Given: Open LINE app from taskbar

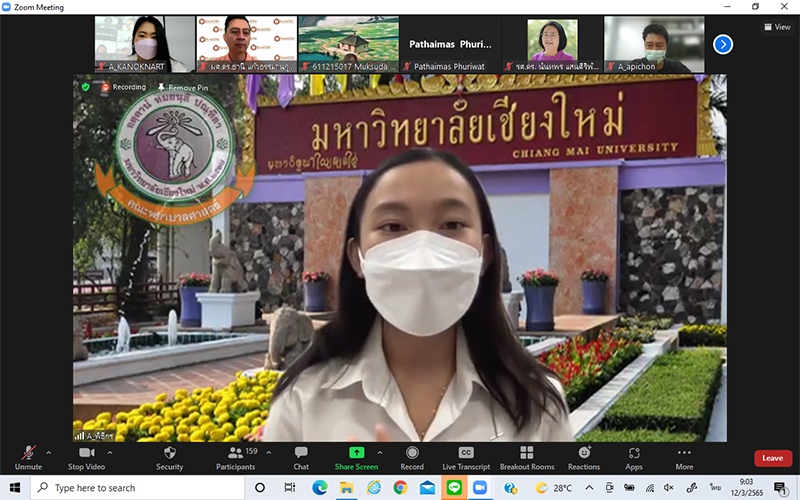Looking at the screenshot, I should (454, 488).
